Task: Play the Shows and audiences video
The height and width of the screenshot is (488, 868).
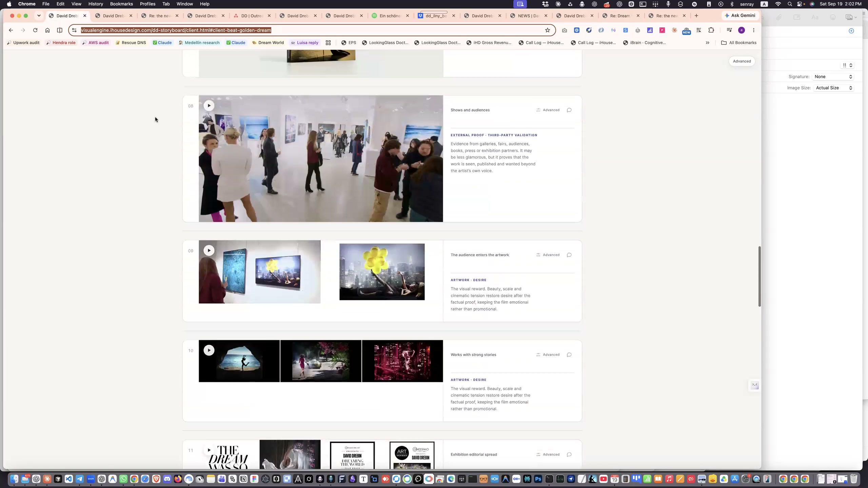Action: 209,106
